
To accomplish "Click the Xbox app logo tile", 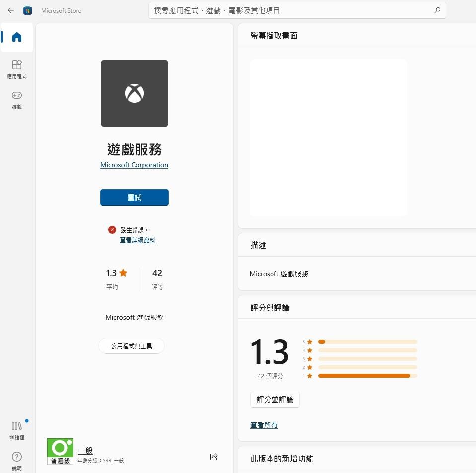I will [135, 93].
